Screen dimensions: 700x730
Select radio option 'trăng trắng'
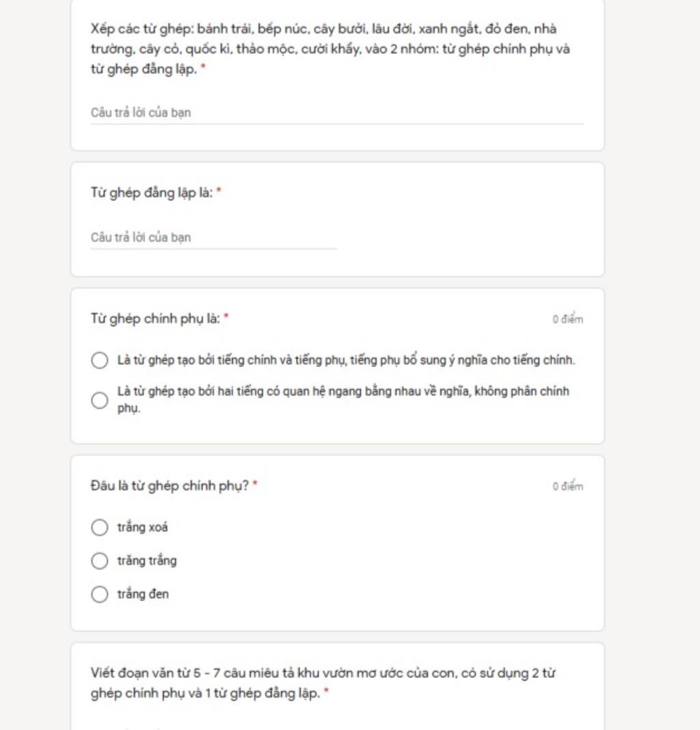99,561
